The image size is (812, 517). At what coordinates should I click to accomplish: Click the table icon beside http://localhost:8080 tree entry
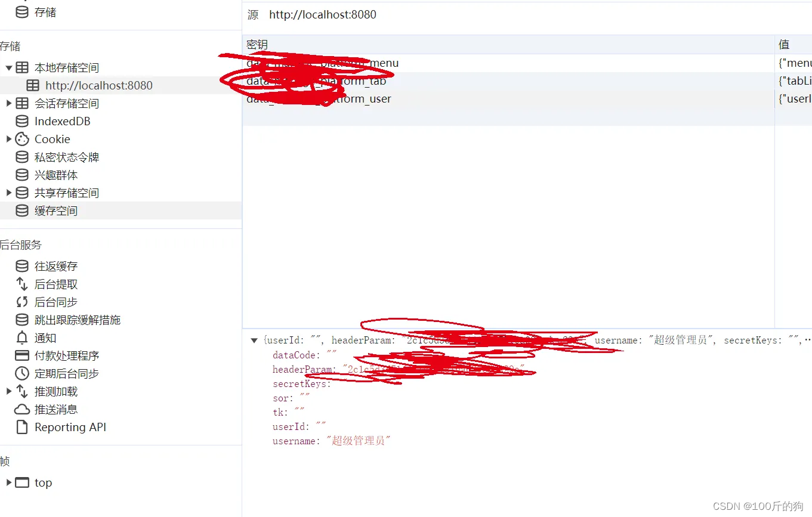33,86
